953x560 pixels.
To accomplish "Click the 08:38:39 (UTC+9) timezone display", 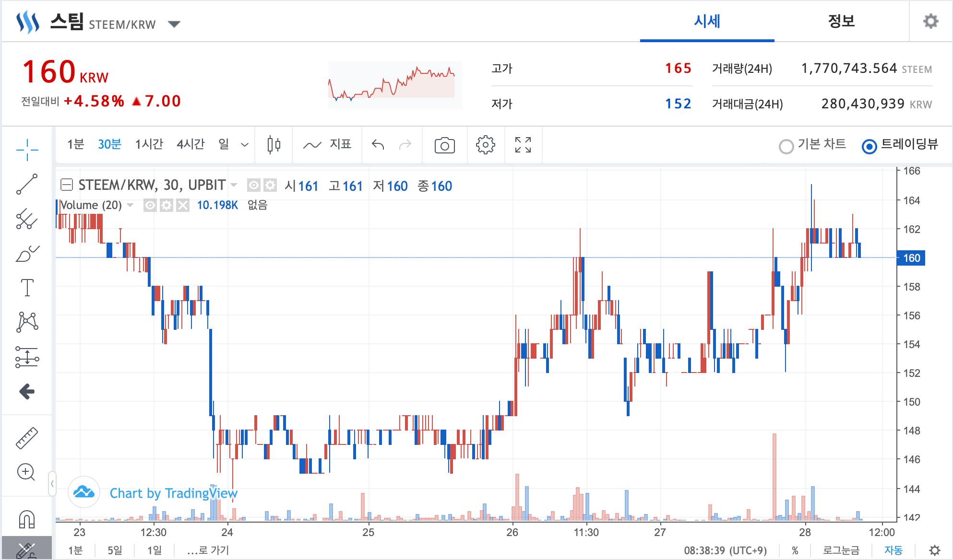I will point(725,550).
